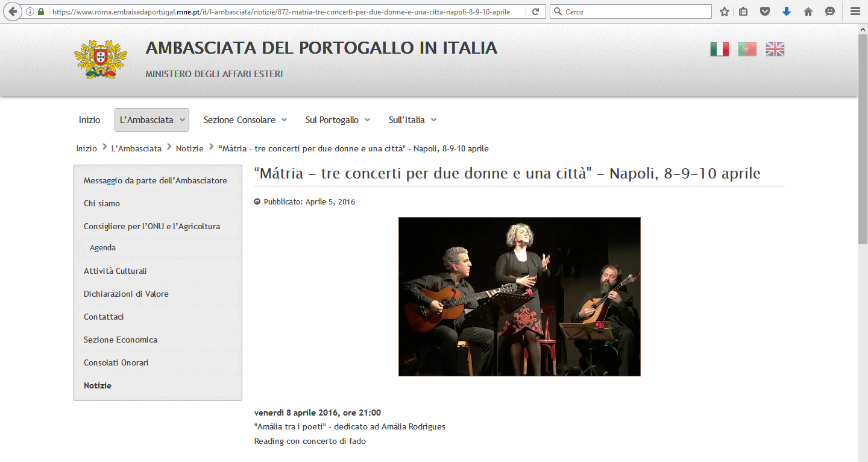Click Notizie in the breadcrumb
This screenshot has width=868, height=462.
coord(190,148)
